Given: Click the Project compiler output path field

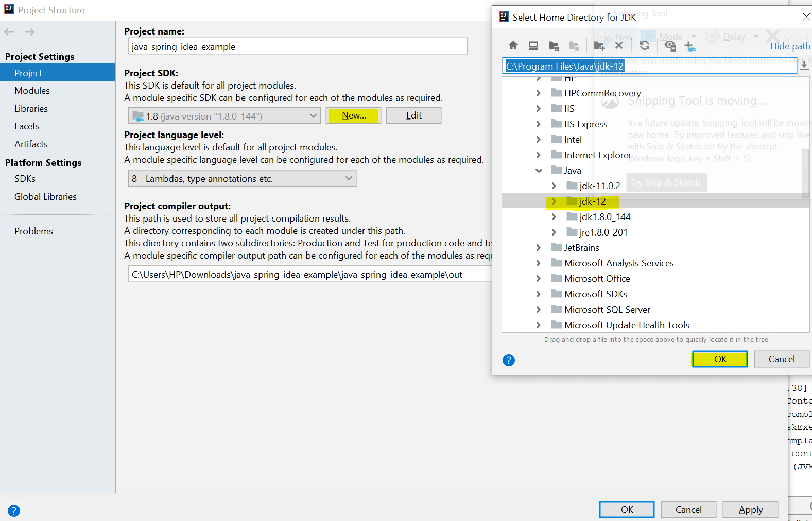Looking at the screenshot, I should coord(310,274).
